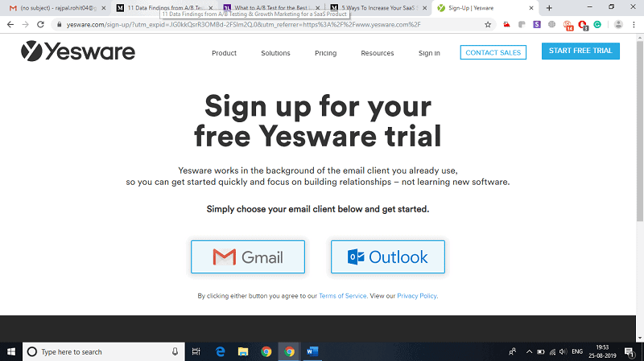Open the Product menu
This screenshot has width=644, height=361.
[x=225, y=53]
